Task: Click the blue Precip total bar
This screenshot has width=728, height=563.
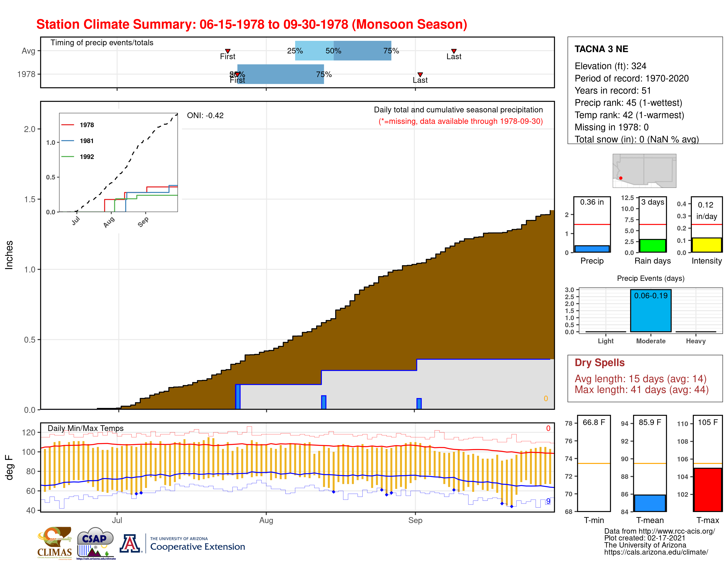Action: click(592, 249)
